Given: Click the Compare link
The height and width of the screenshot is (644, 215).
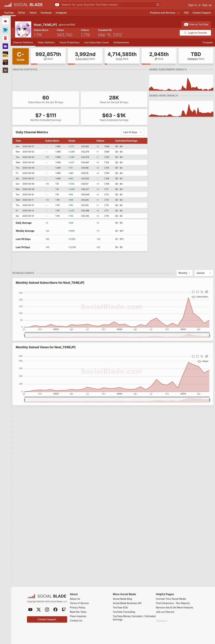Looking at the screenshot, I should pyautogui.click(x=207, y=42).
